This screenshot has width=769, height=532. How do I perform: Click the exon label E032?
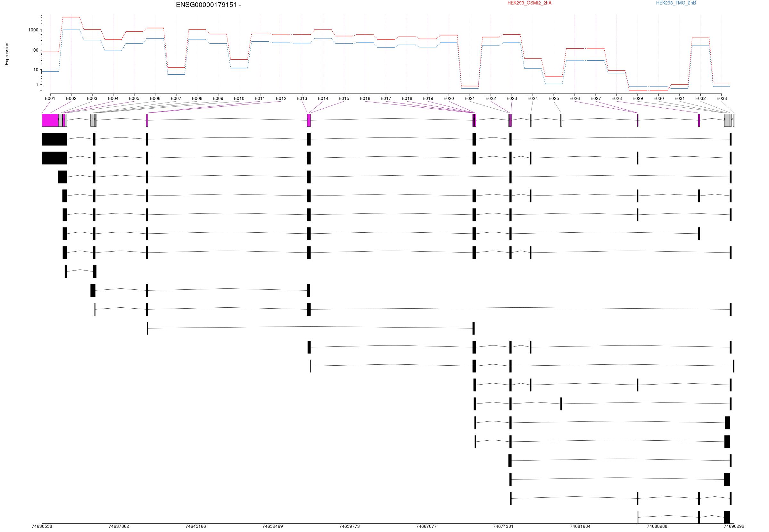[700, 99]
